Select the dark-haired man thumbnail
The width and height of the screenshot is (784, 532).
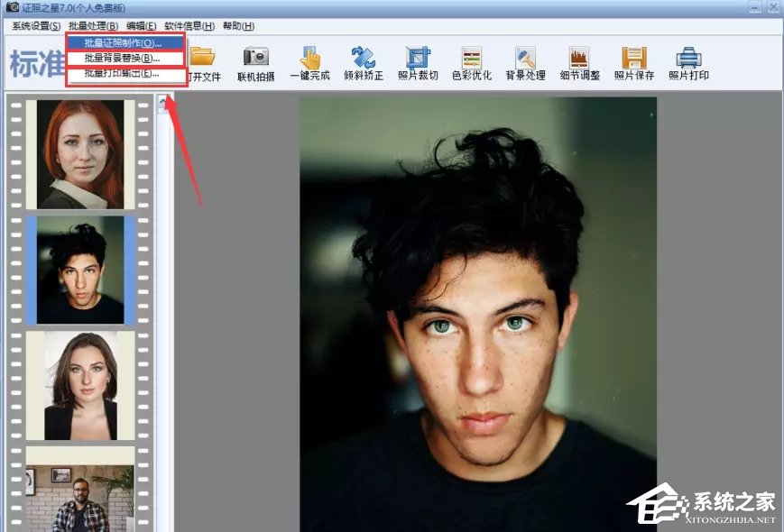(80, 270)
